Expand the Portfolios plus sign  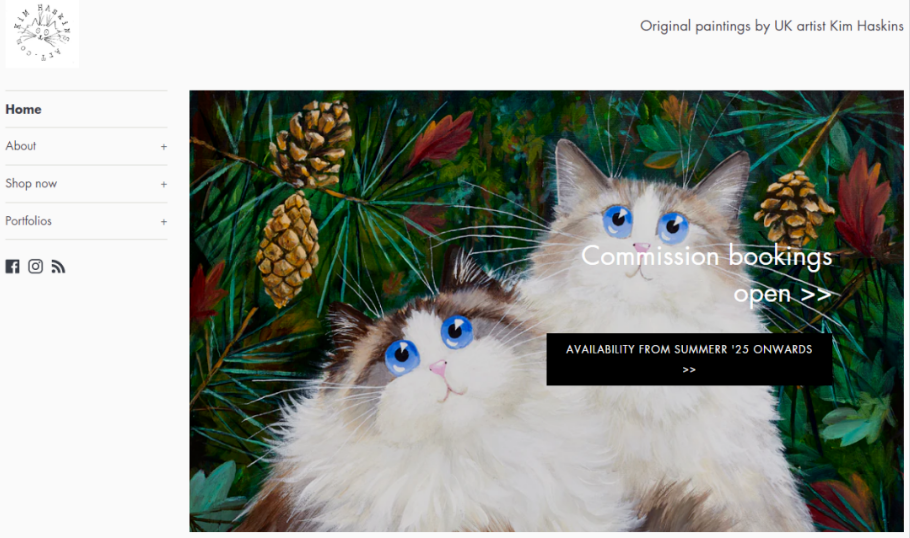(x=164, y=222)
